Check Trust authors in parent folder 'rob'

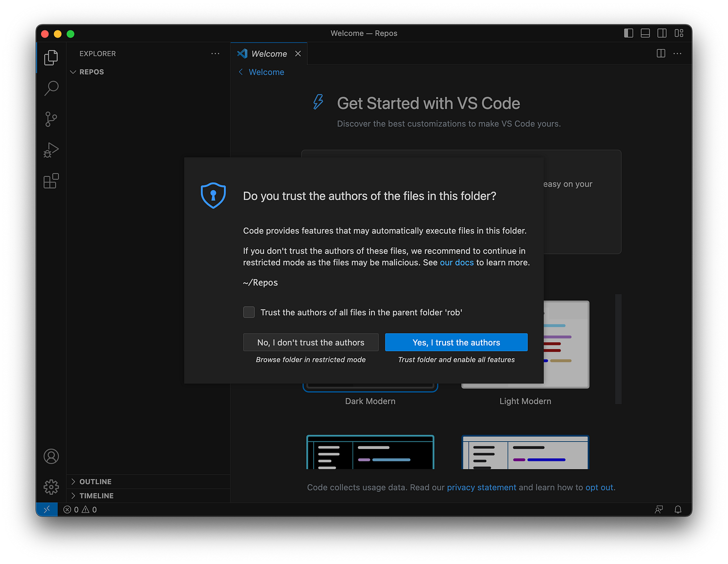coord(249,312)
